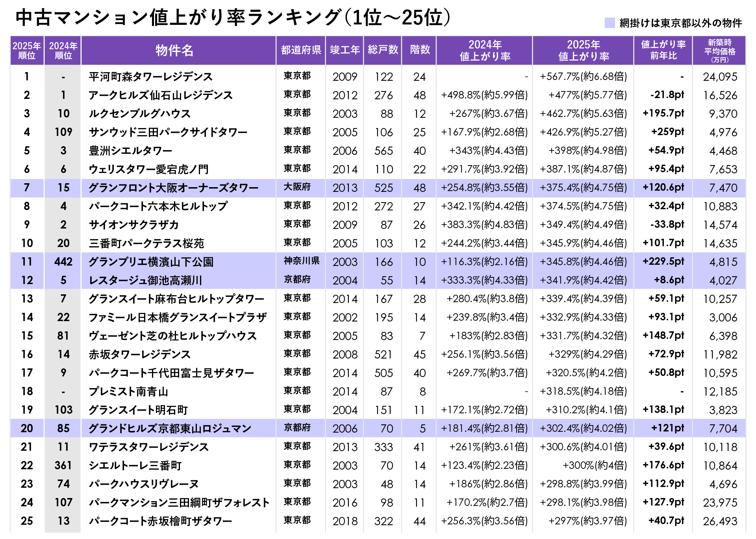Click the lavender legend color swatch
This screenshot has width=756, height=539.
click(610, 23)
